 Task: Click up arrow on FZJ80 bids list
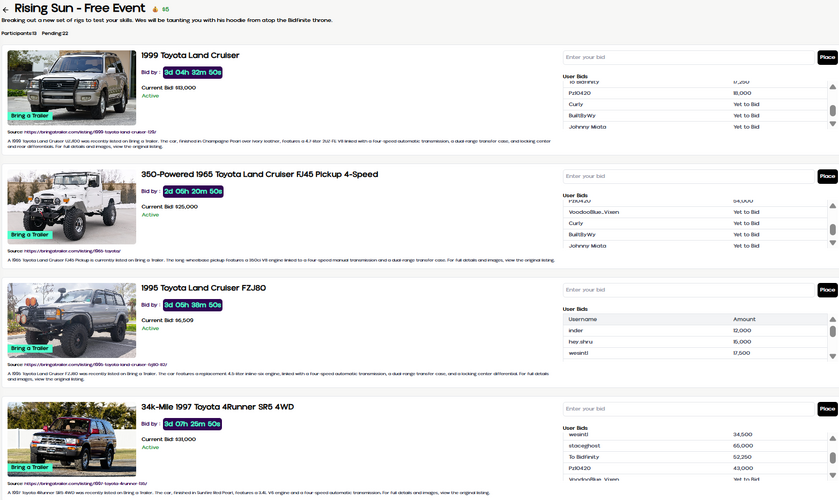pos(833,320)
